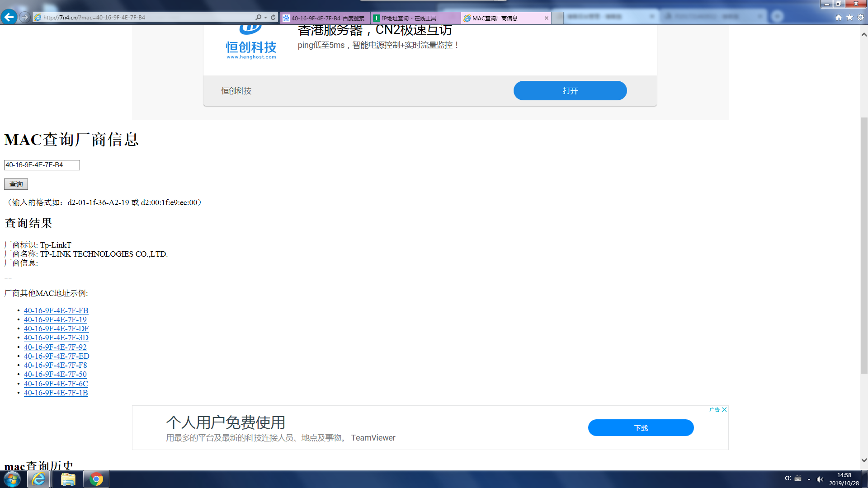This screenshot has width=868, height=488.
Task: Open the IE Tools gear icon
Action: tap(861, 18)
